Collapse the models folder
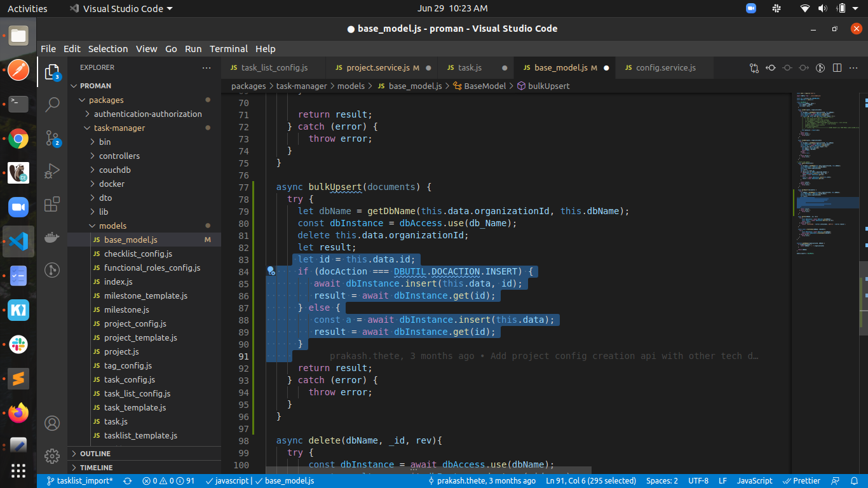868x488 pixels. click(x=112, y=226)
